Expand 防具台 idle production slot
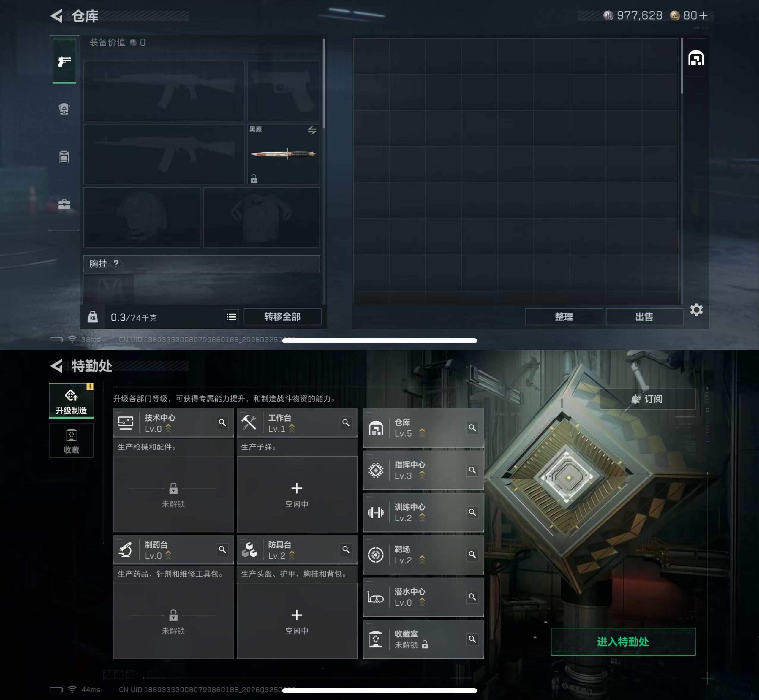This screenshot has height=700, width=759. [x=297, y=615]
